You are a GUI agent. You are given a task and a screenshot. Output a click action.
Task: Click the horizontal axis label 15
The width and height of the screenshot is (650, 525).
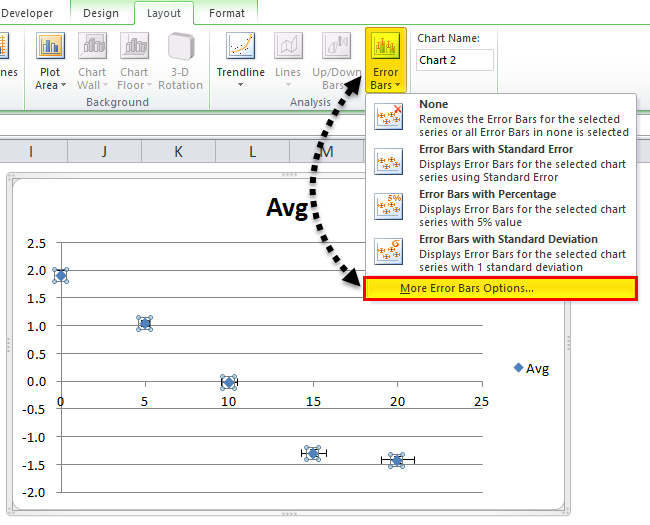click(313, 401)
